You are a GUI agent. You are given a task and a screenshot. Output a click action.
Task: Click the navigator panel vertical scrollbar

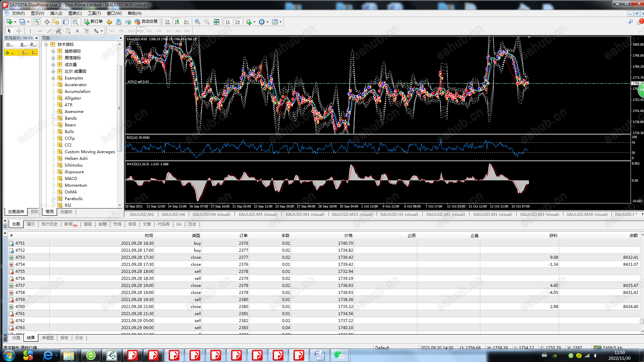(119, 108)
